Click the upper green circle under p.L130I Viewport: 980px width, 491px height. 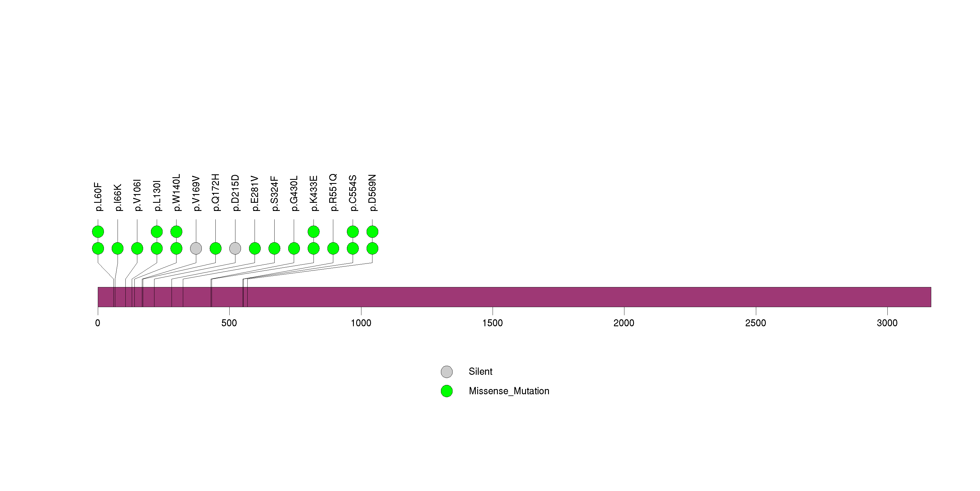tap(157, 232)
